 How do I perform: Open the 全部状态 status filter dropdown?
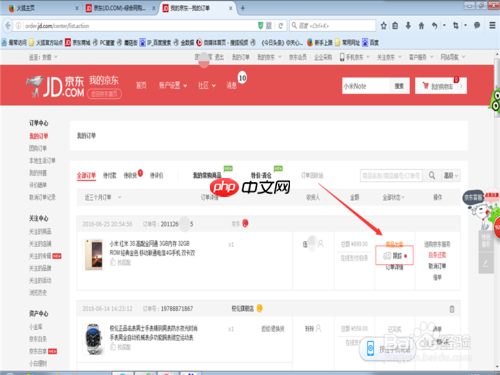[393, 197]
